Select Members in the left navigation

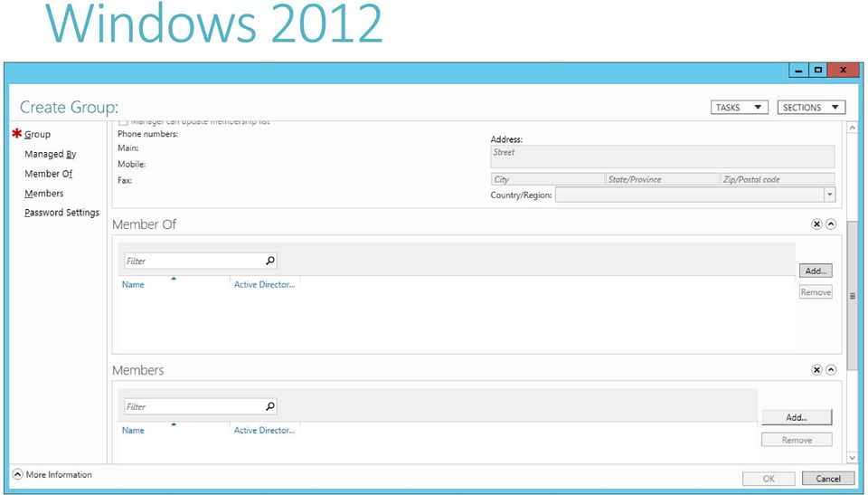click(43, 194)
